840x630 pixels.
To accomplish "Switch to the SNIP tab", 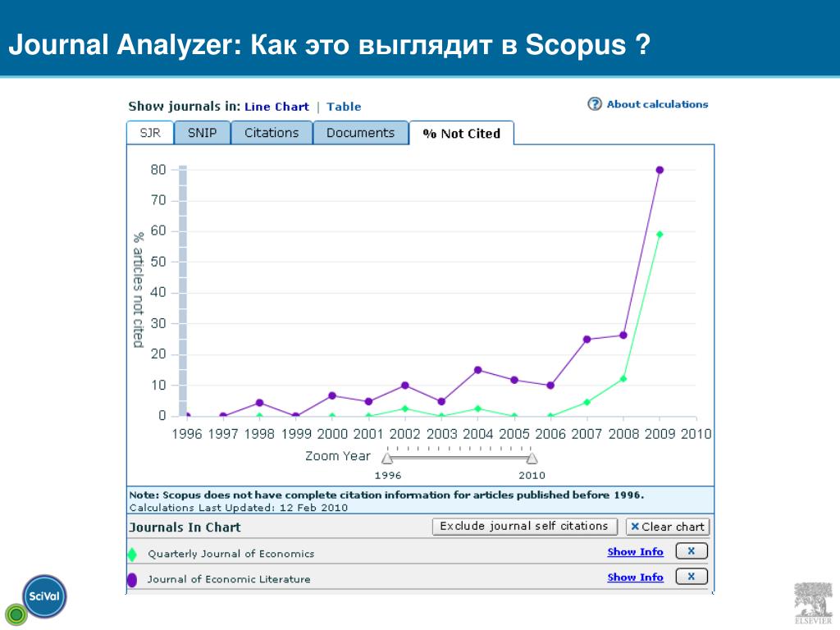I will [202, 133].
